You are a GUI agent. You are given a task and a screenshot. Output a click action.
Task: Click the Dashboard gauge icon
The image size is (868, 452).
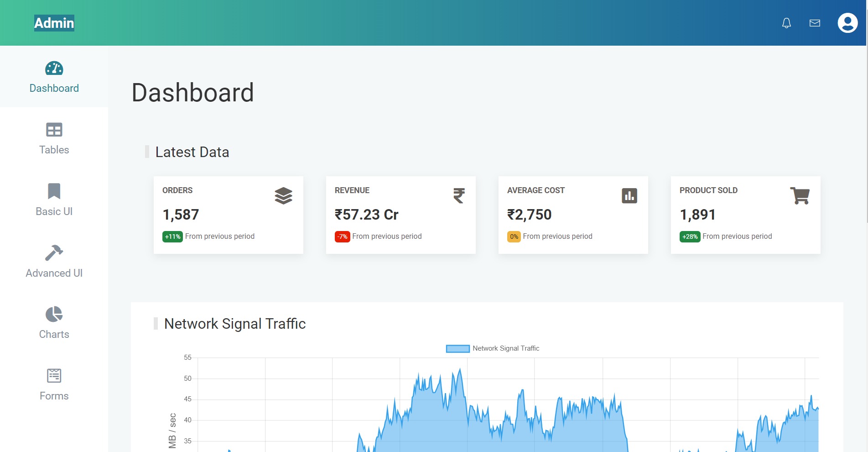click(54, 68)
